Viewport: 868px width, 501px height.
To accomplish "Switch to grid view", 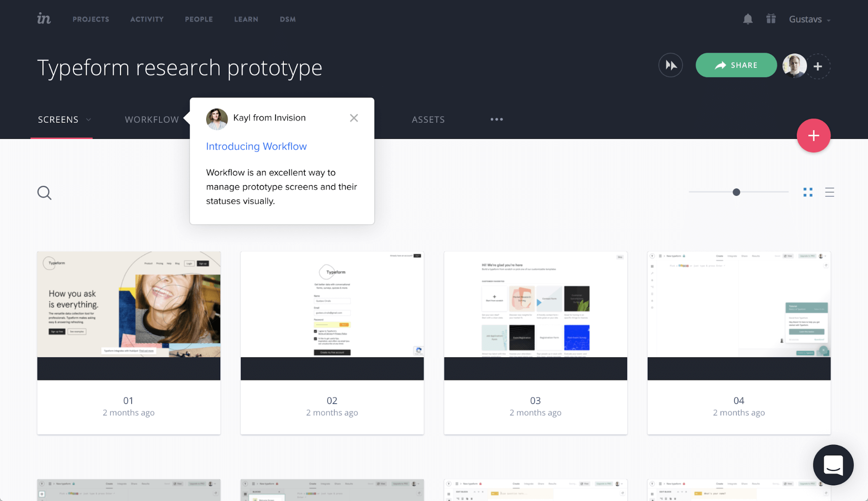I will [x=808, y=192].
